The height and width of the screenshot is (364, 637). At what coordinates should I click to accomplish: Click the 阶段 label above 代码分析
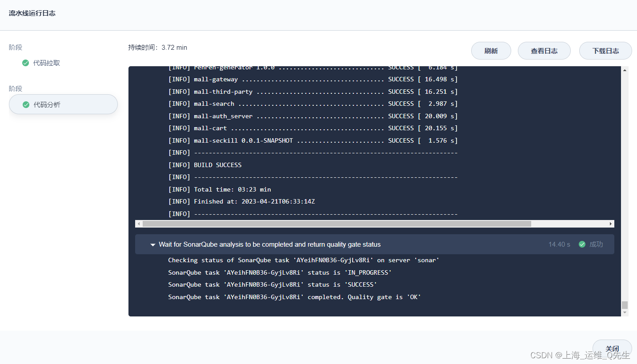pyautogui.click(x=16, y=89)
